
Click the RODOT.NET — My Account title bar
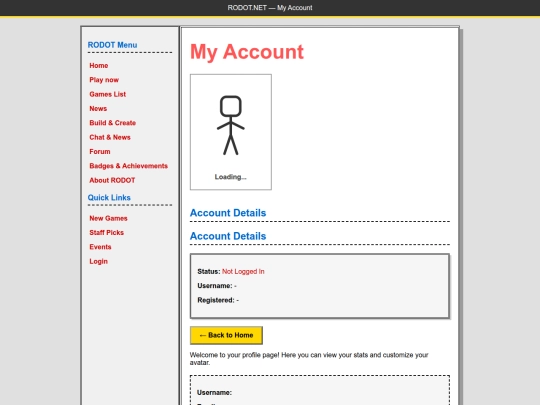coord(270,8)
